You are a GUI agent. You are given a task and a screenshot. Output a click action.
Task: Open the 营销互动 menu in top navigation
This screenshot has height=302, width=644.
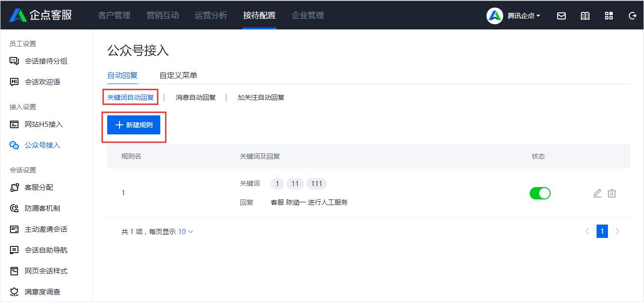[163, 15]
